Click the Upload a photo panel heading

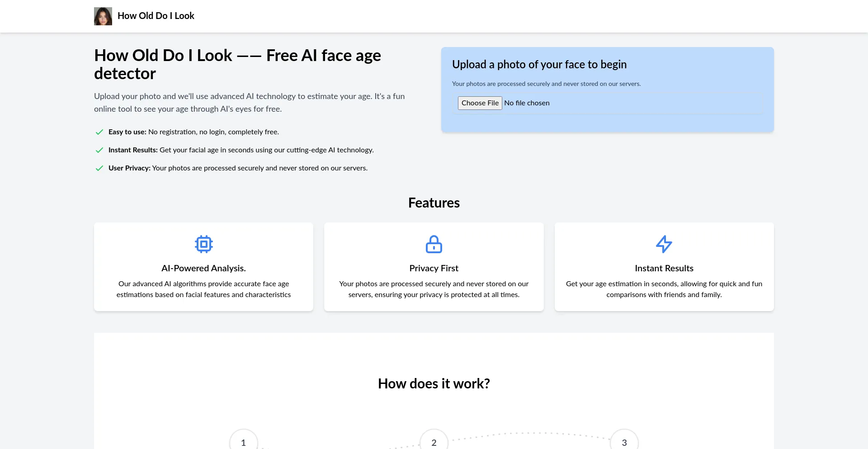pyautogui.click(x=539, y=65)
